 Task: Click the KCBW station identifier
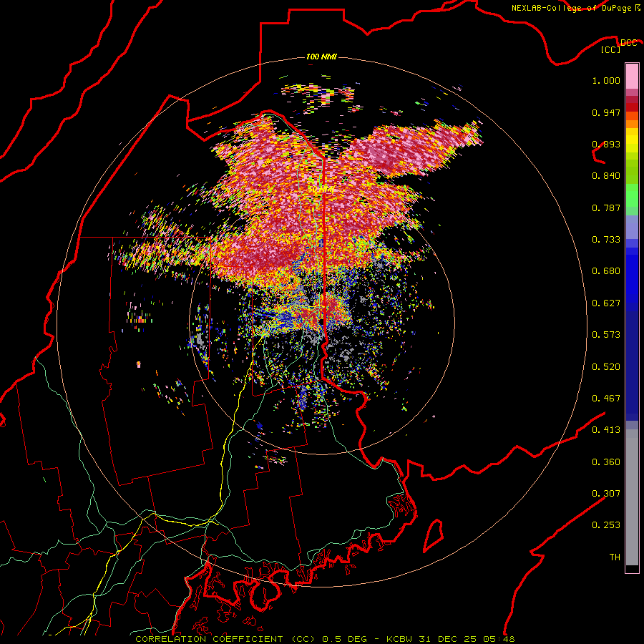coord(401,639)
